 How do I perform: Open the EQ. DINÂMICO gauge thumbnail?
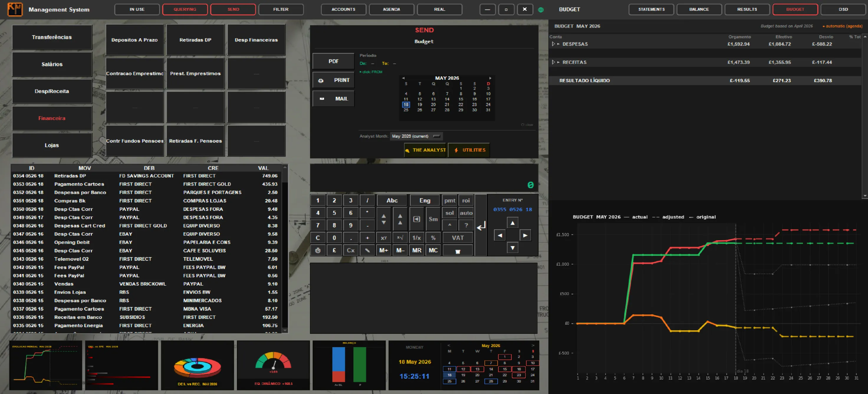[273, 365]
